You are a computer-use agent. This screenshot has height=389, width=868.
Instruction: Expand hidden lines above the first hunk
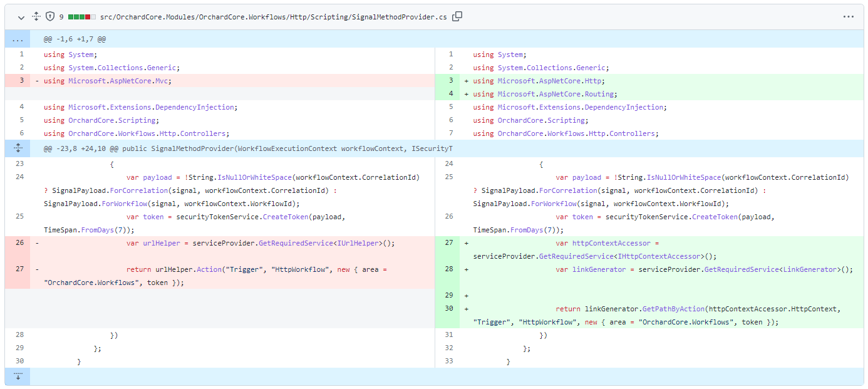point(18,39)
